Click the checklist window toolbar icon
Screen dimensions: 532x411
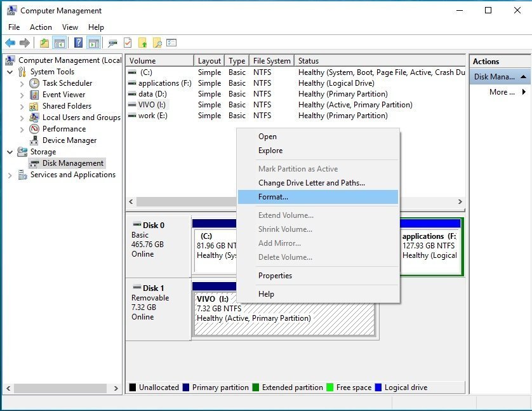pyautogui.click(x=171, y=43)
